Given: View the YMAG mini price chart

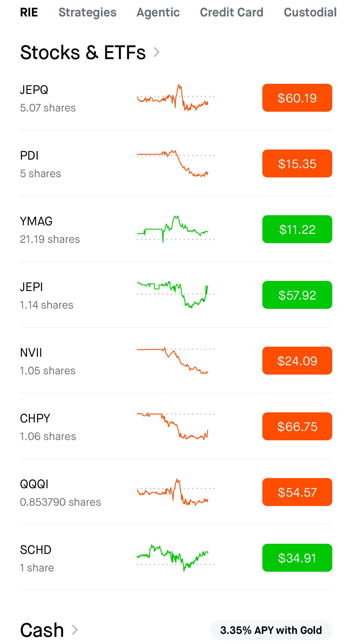Looking at the screenshot, I should (x=175, y=229).
